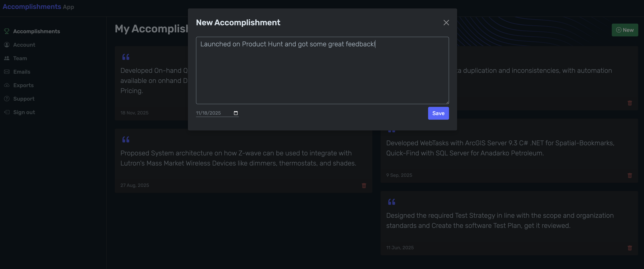Click the plus icon on the New button
Screen dimensions: 644x269
coord(619,30)
